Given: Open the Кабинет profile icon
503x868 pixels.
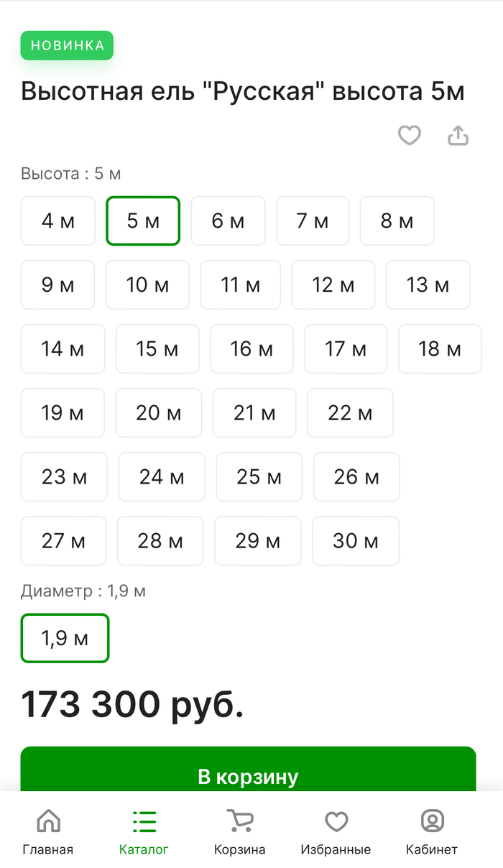Looking at the screenshot, I should point(432,821).
